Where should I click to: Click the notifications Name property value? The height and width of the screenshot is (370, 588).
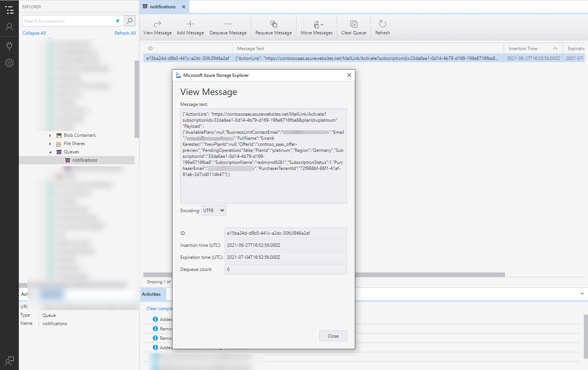[x=55, y=324]
